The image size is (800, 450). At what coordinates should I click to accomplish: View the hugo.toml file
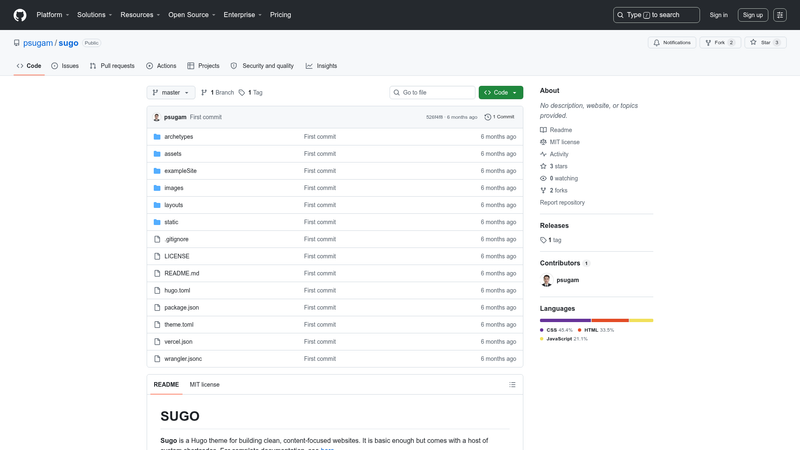pyautogui.click(x=177, y=290)
